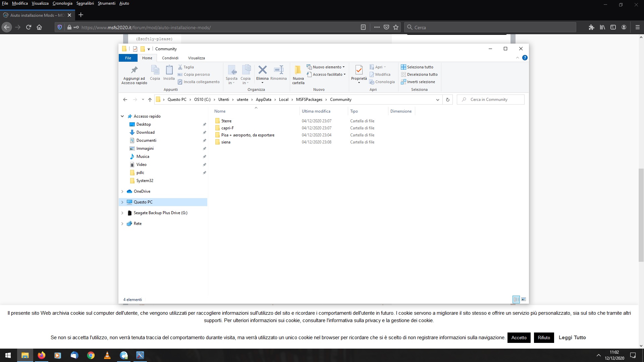
Task: Open a new Firefox tab
Action: (x=81, y=15)
